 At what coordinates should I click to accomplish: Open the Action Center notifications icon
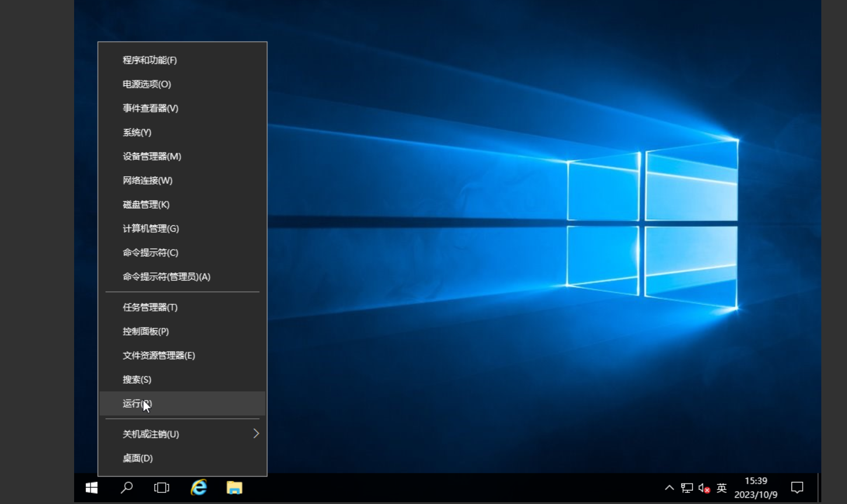[797, 488]
